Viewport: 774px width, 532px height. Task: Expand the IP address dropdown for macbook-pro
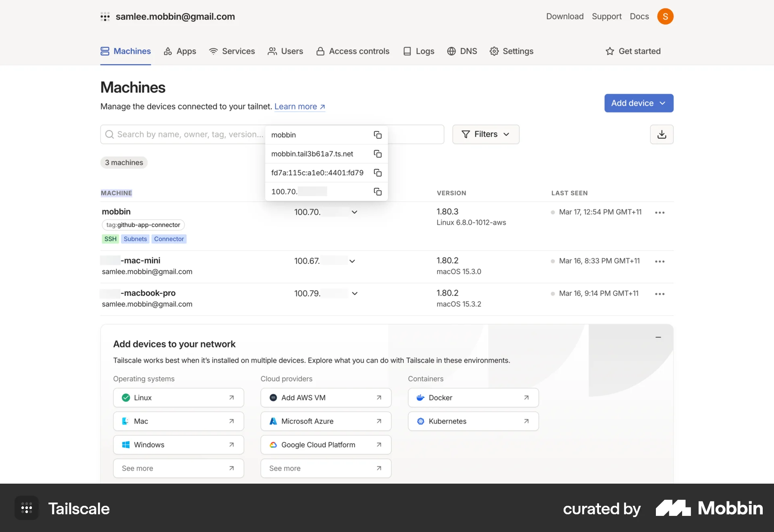354,293
